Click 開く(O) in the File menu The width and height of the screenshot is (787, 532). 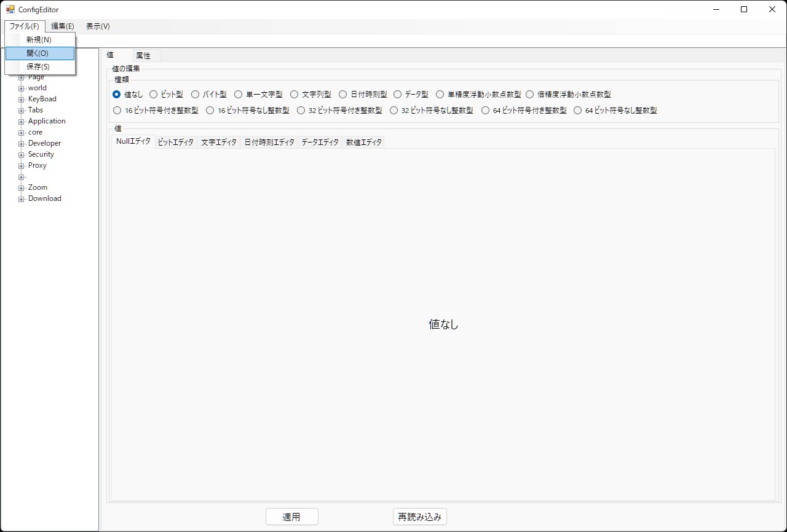coord(38,53)
